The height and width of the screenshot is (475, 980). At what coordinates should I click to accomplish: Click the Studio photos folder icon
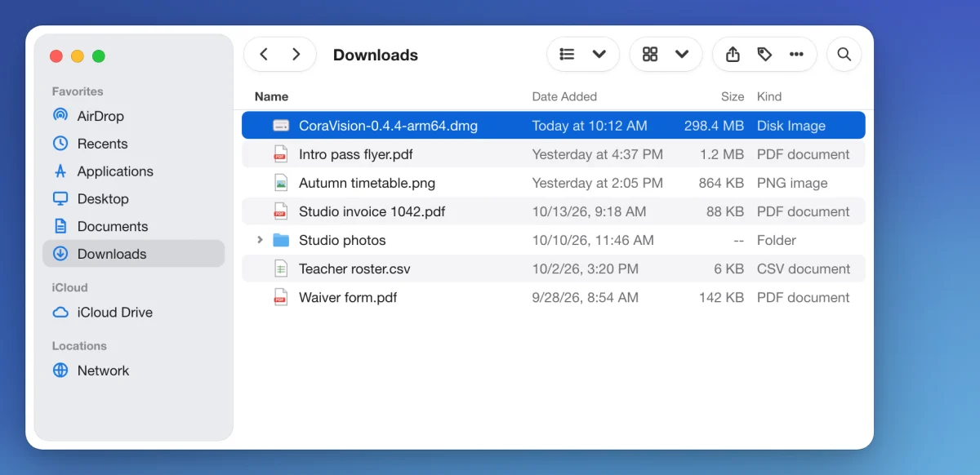pyautogui.click(x=281, y=240)
